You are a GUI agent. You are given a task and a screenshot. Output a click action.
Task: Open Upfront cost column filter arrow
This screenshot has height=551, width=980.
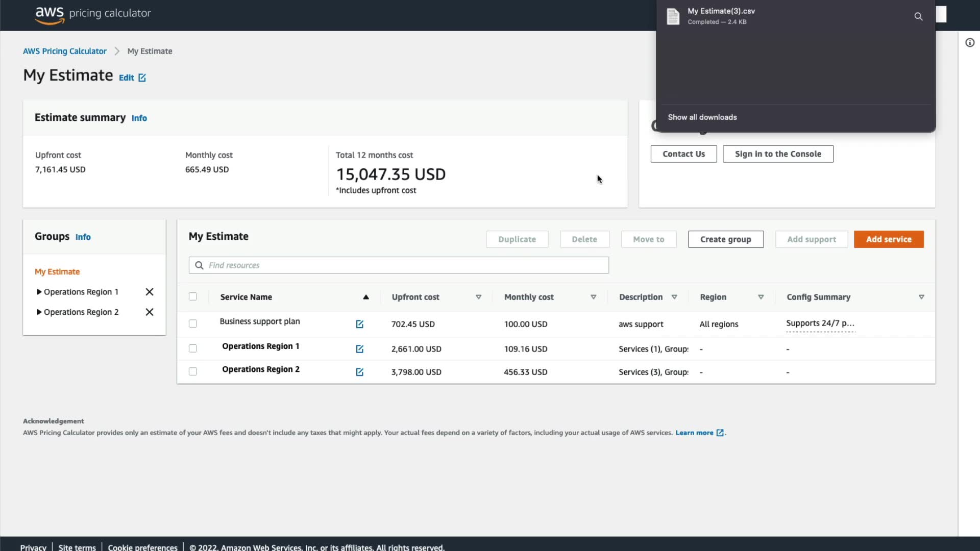click(478, 297)
